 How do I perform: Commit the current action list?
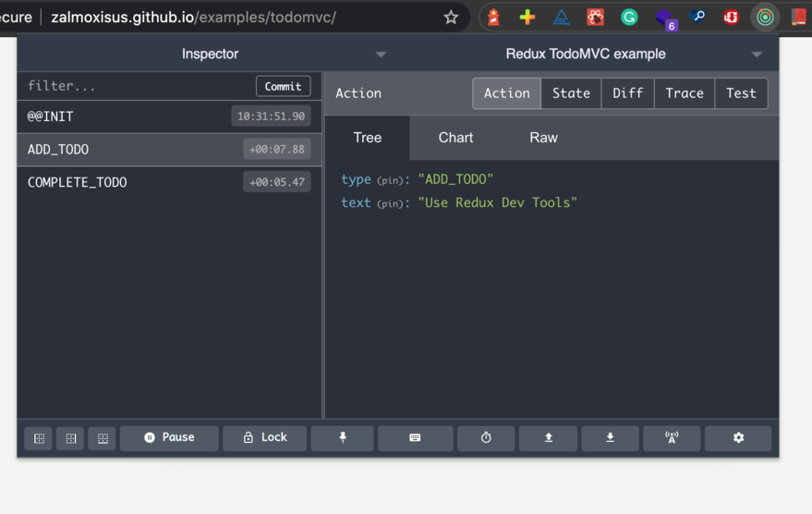coord(284,87)
